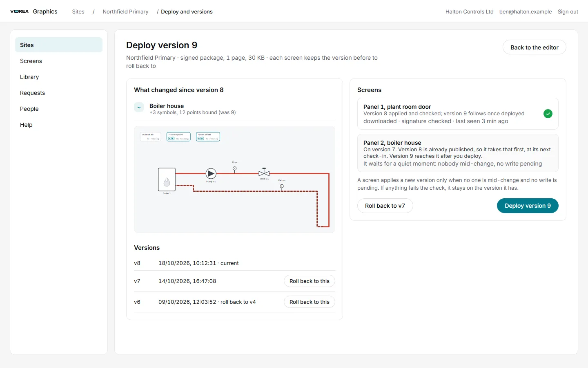Viewport: 588px width, 368px height.
Task: Open Screens in the sidebar
Action: point(59,61)
